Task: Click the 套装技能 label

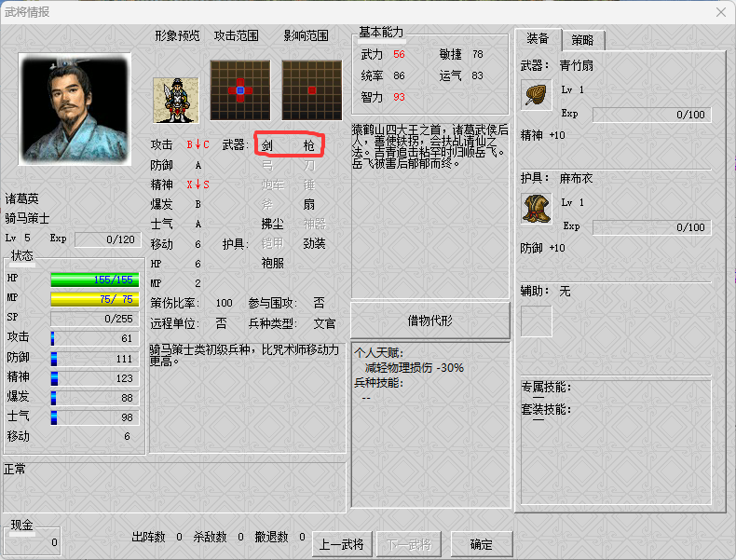Action: tap(546, 409)
